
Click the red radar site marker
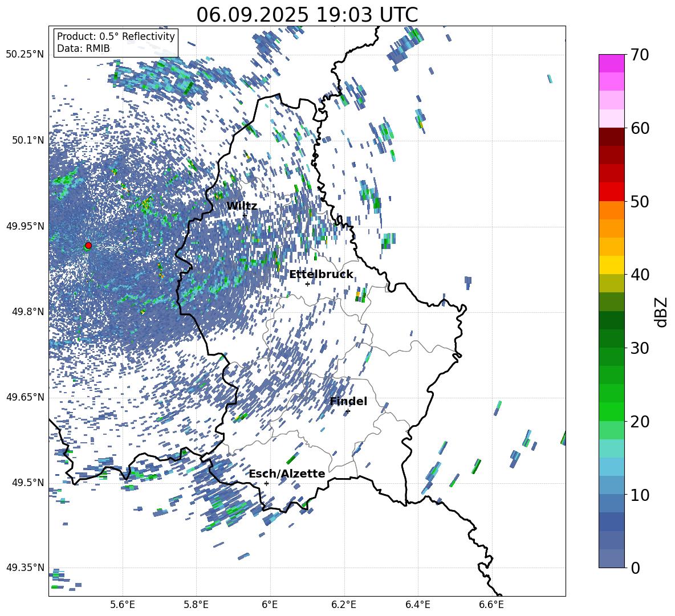(88, 246)
